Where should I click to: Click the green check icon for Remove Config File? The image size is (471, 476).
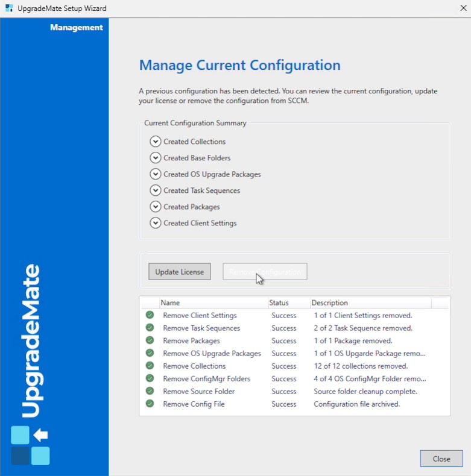pyautogui.click(x=150, y=404)
